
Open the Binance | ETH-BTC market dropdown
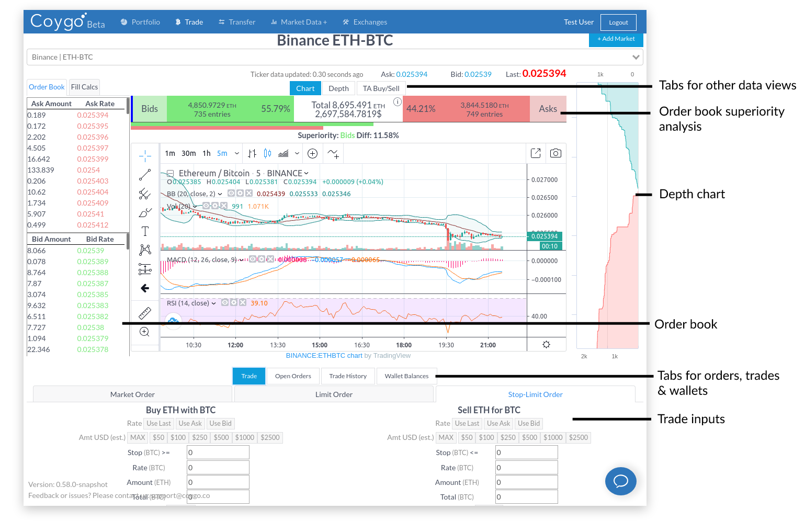click(x=335, y=57)
